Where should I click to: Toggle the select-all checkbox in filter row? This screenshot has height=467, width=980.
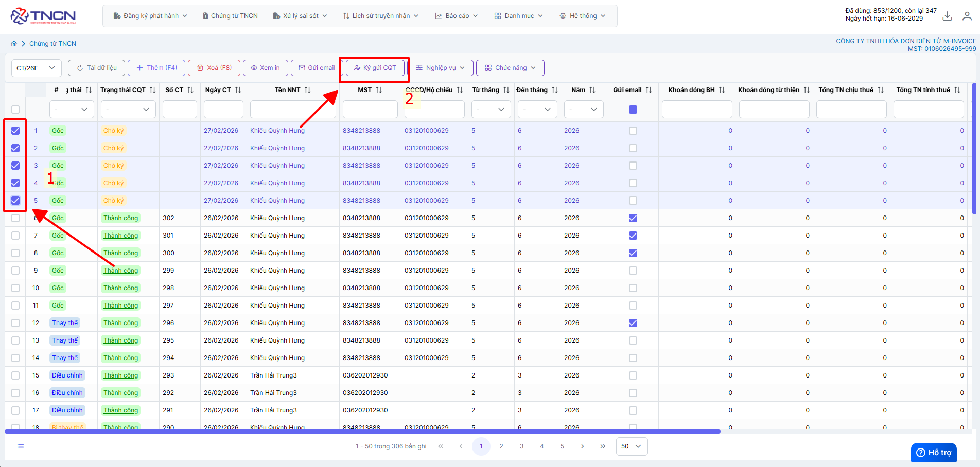click(15, 110)
